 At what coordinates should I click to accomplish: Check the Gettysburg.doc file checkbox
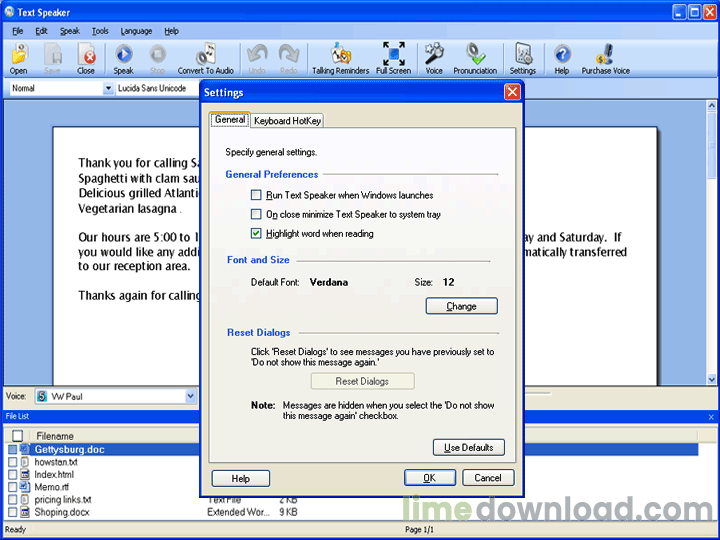12,450
